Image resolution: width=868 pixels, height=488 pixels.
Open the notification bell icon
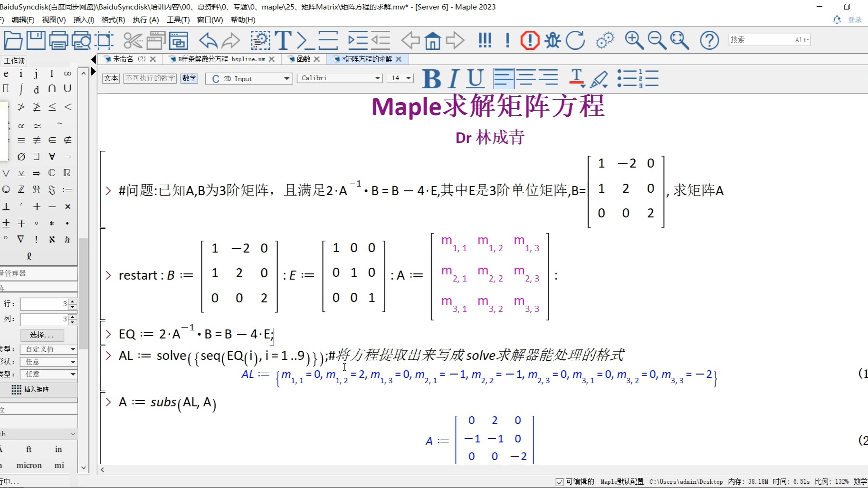point(837,19)
